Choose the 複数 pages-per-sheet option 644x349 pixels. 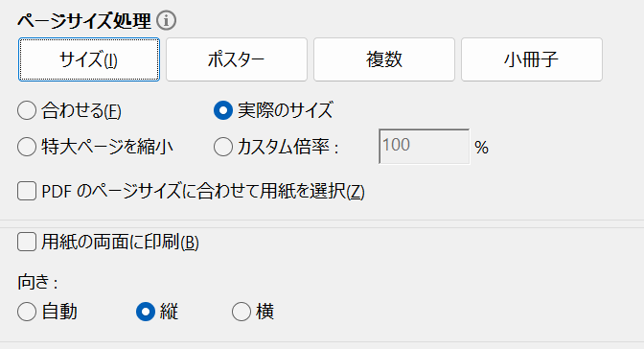click(x=384, y=59)
